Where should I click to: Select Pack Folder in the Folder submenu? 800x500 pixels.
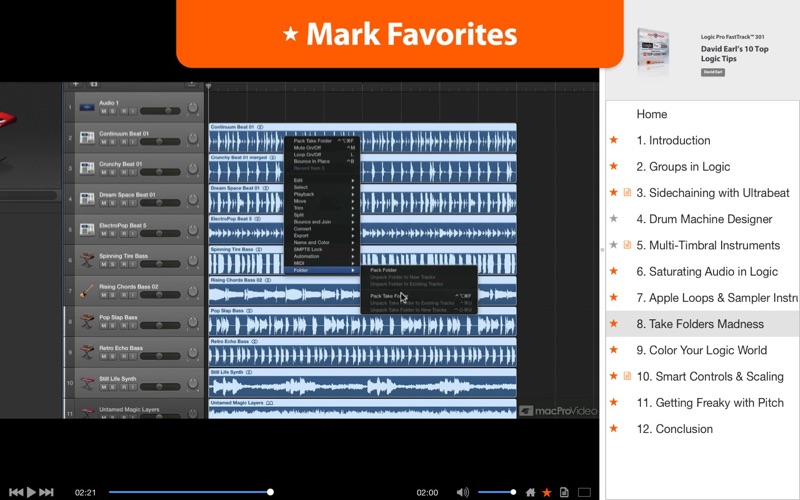(419, 270)
